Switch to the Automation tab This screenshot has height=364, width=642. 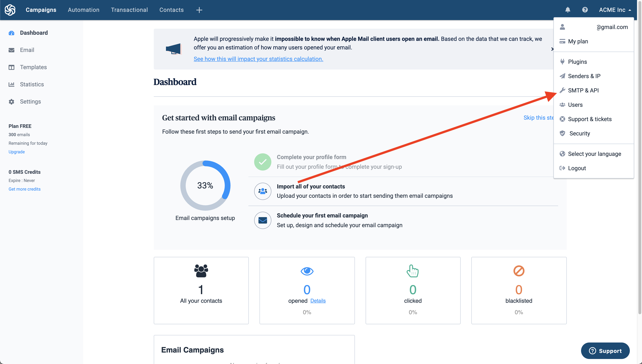84,10
